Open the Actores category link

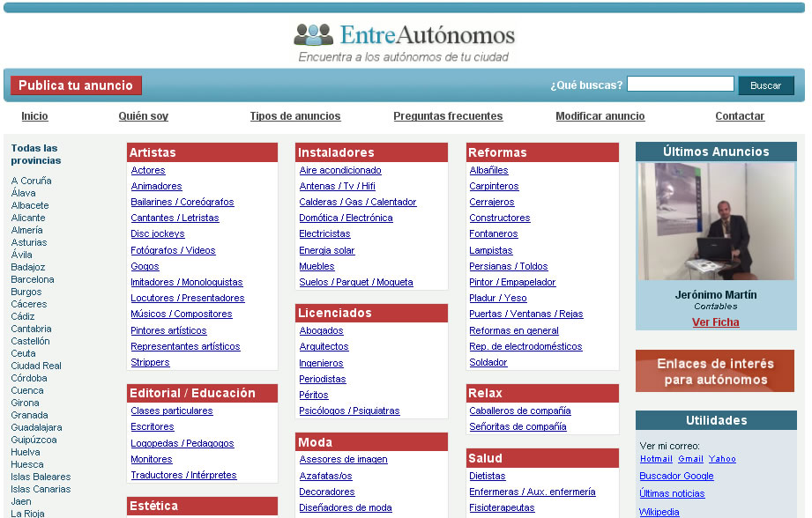(x=148, y=170)
